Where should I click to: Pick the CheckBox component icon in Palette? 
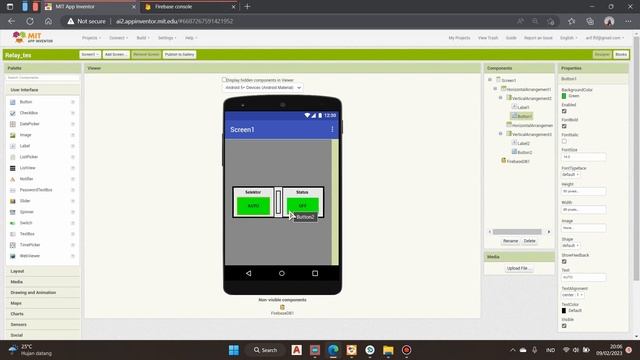(13, 113)
